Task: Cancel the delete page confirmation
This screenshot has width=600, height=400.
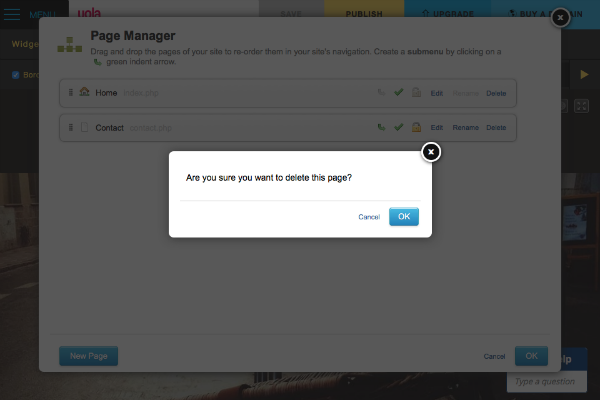Action: (x=369, y=217)
